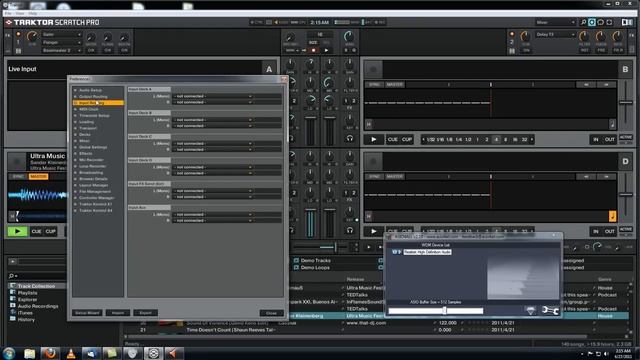Set loop IN point on deck B

[596, 140]
